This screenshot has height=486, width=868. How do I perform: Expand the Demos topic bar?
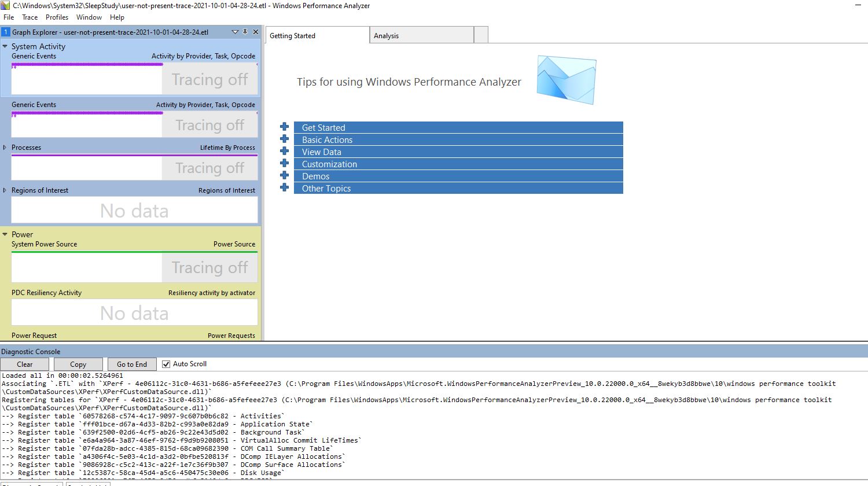(x=458, y=176)
